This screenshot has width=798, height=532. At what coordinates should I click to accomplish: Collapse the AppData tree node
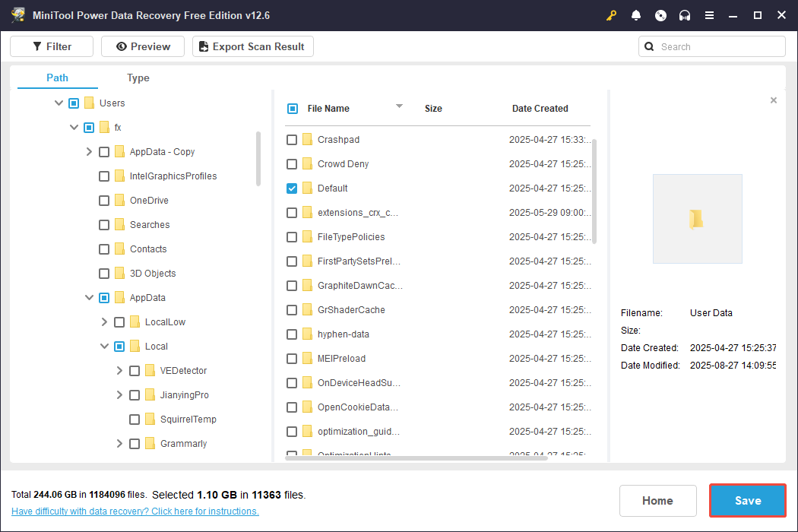point(89,297)
